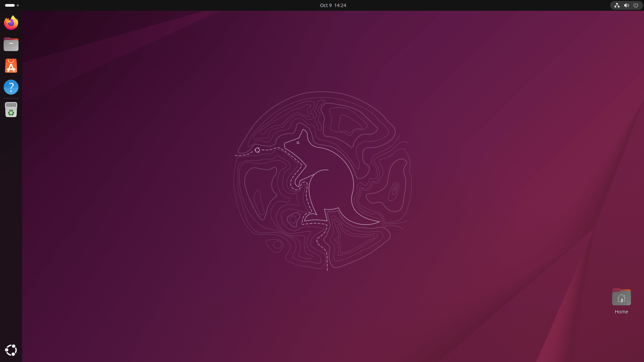Click the 14:24 time display

[340, 5]
